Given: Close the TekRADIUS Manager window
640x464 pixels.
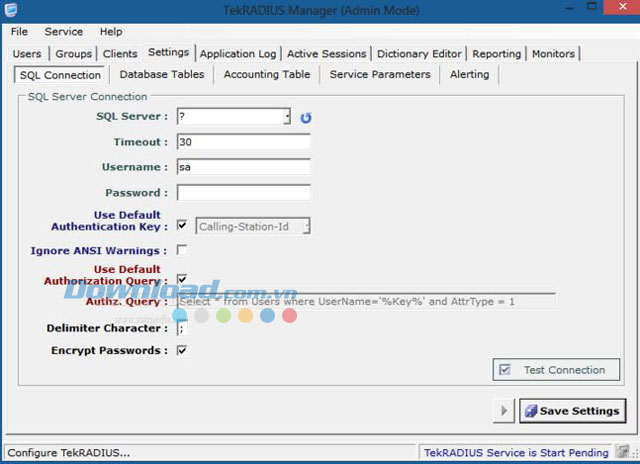Looking at the screenshot, I should pyautogui.click(x=622, y=7).
